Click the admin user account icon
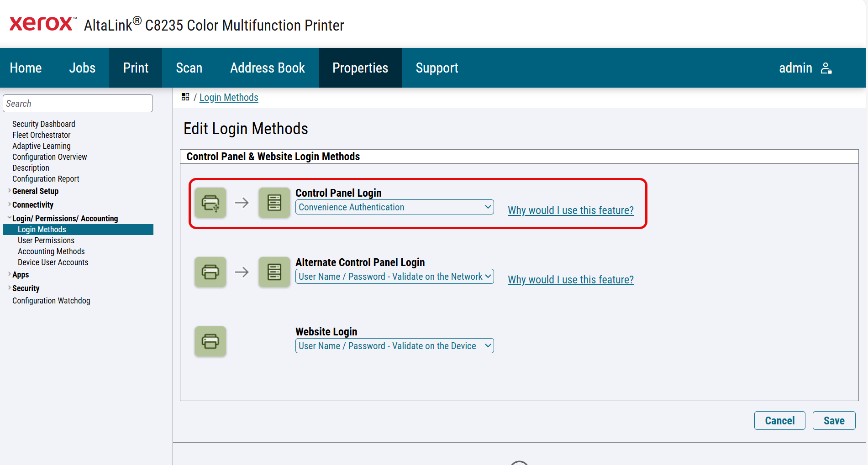The image size is (868, 465). point(826,68)
